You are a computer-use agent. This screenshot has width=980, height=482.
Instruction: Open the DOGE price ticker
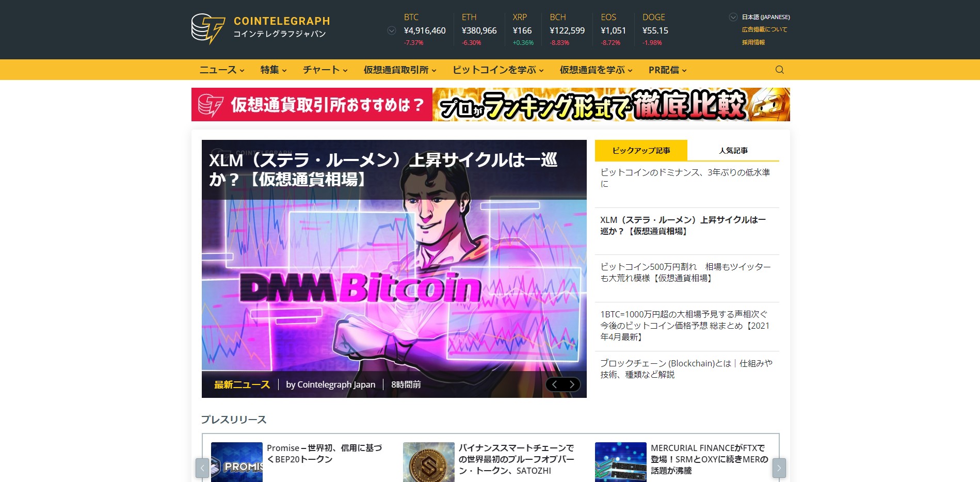655,30
